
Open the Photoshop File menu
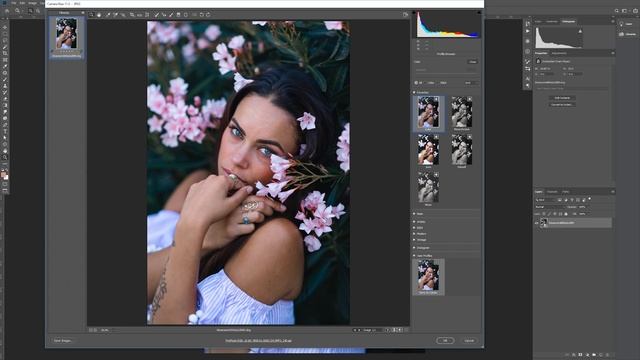[13, 3]
